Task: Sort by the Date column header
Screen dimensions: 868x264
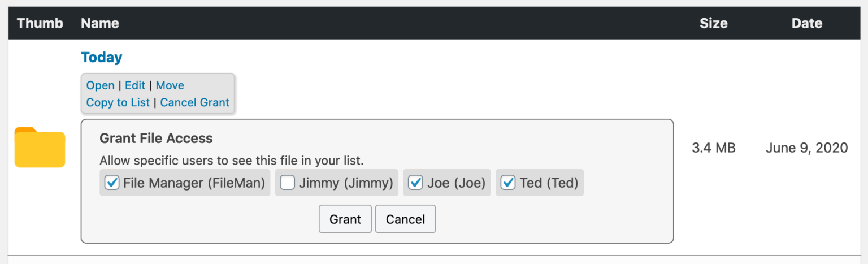Action: [x=806, y=23]
